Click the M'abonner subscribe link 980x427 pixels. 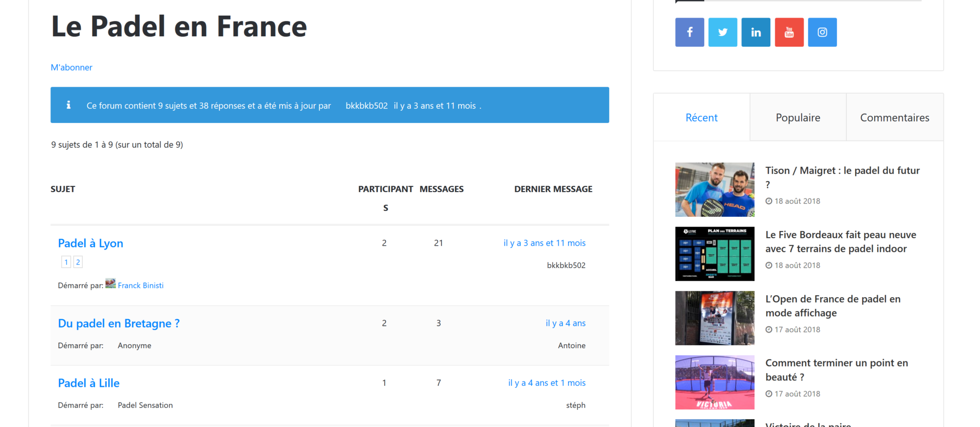click(x=72, y=68)
